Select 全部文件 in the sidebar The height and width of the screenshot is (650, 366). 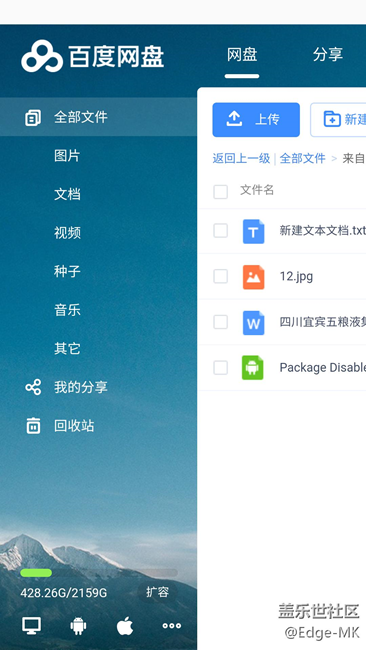click(x=98, y=117)
